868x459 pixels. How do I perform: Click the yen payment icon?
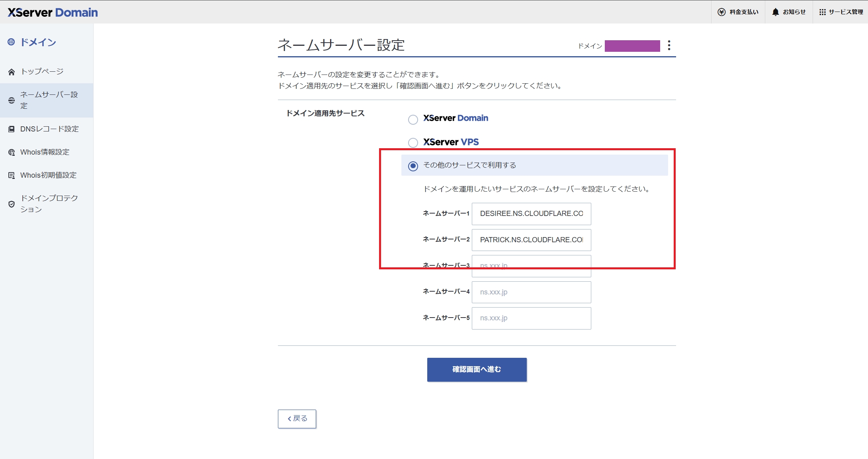click(x=721, y=12)
